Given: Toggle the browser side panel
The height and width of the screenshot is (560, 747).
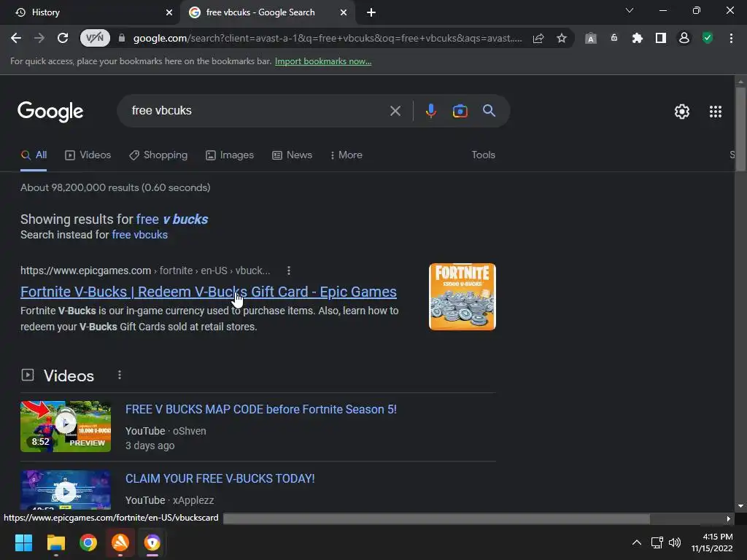Looking at the screenshot, I should coord(661,38).
